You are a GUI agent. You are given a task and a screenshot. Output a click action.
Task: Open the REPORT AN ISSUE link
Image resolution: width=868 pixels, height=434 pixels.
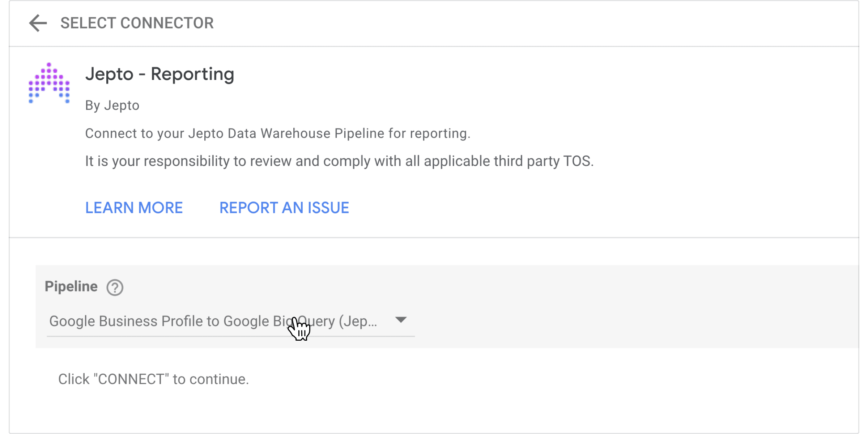pos(284,208)
